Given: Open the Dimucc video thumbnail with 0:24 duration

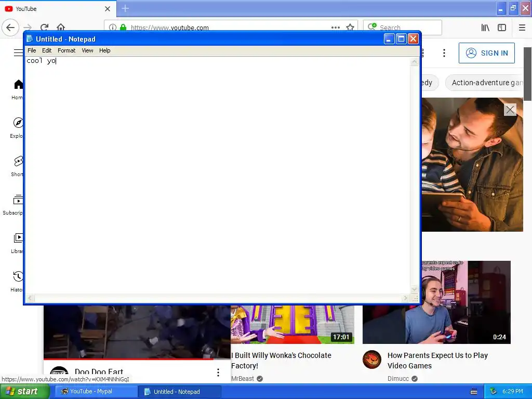Looking at the screenshot, I should point(436,302).
